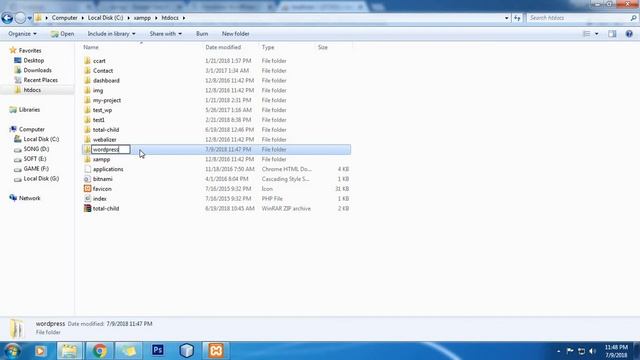Select htdocs in navigation pane
This screenshot has width=640, height=360.
click(x=32, y=90)
